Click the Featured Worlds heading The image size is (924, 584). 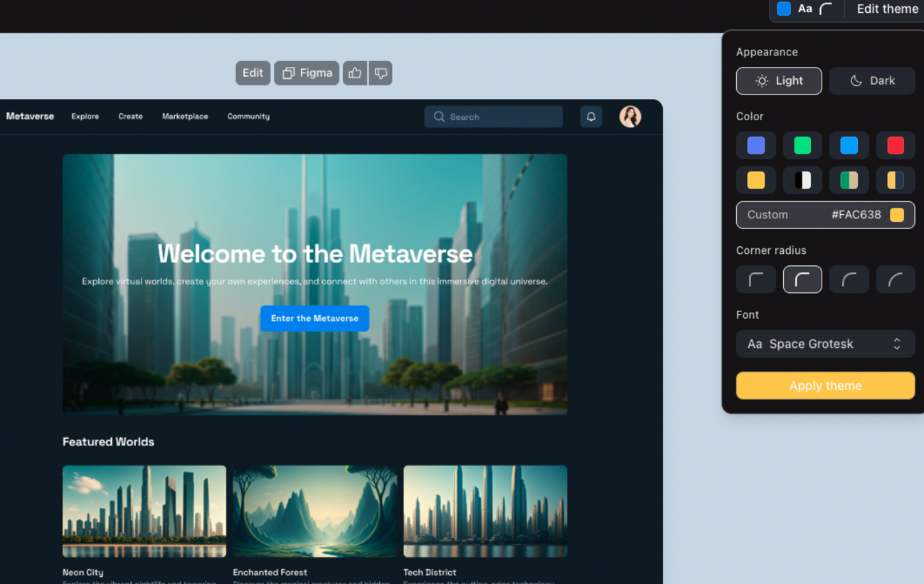(x=108, y=442)
